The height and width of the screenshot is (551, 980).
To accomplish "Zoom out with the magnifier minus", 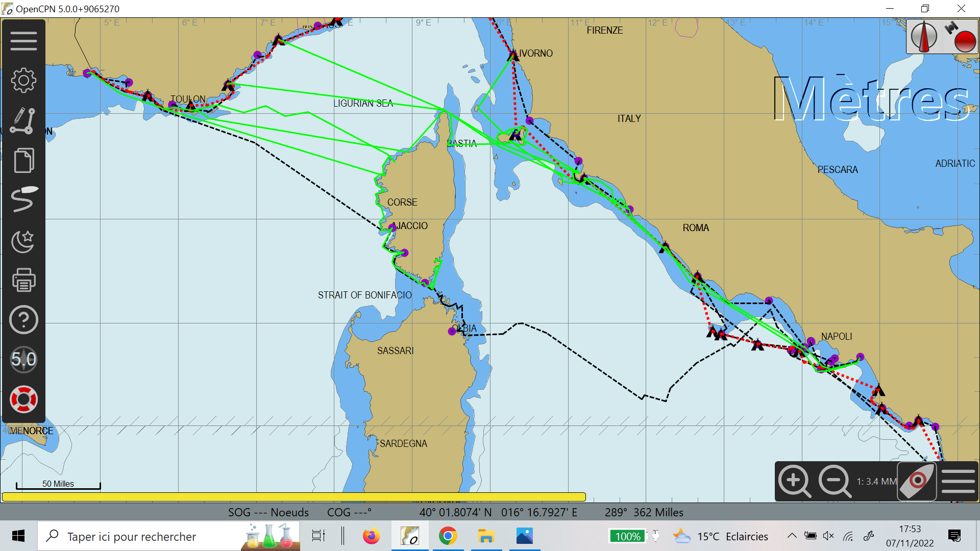I will pos(835,481).
